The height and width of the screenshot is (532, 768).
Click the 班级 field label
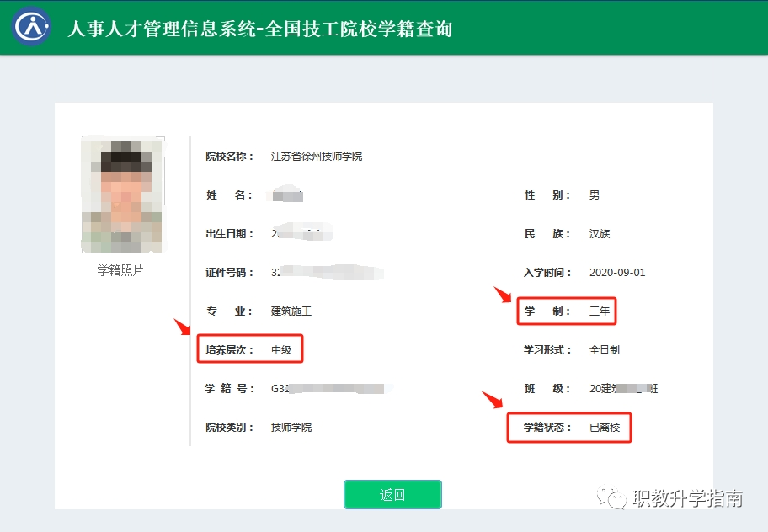547,389
